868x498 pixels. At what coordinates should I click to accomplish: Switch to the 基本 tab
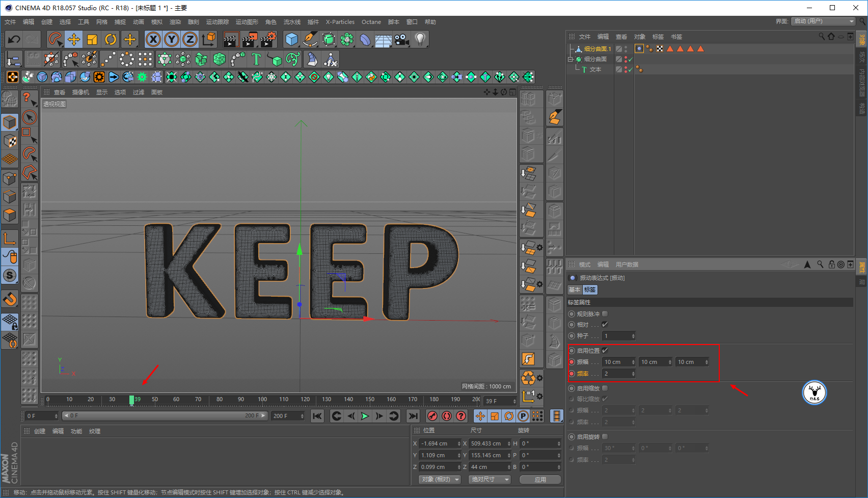(575, 290)
